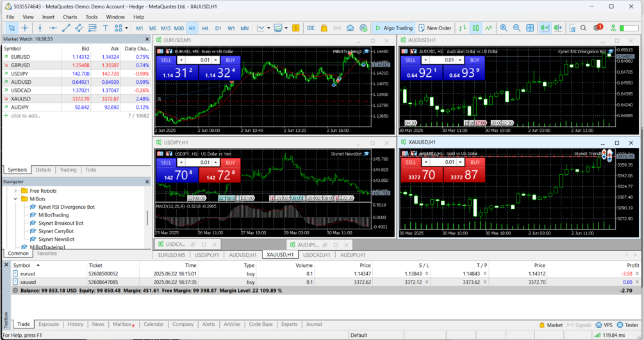
Task: Switch timeframe to H4
Action: point(205,28)
